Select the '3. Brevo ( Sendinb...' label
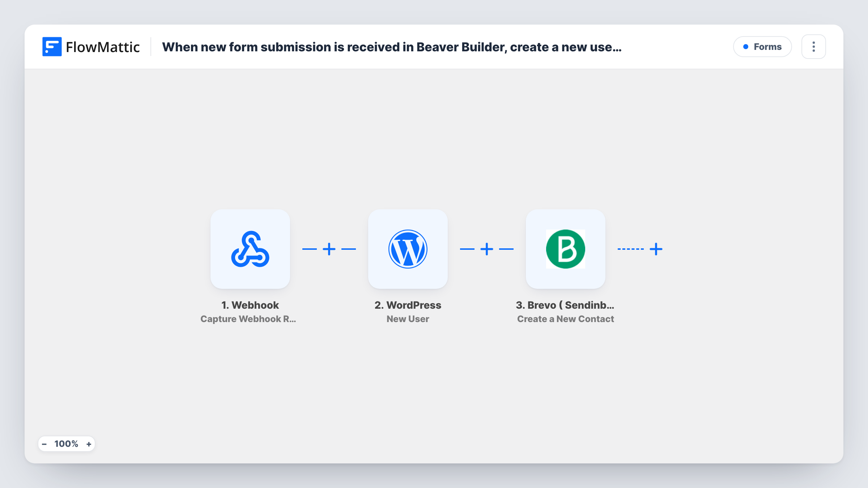The image size is (868, 488). (x=565, y=305)
